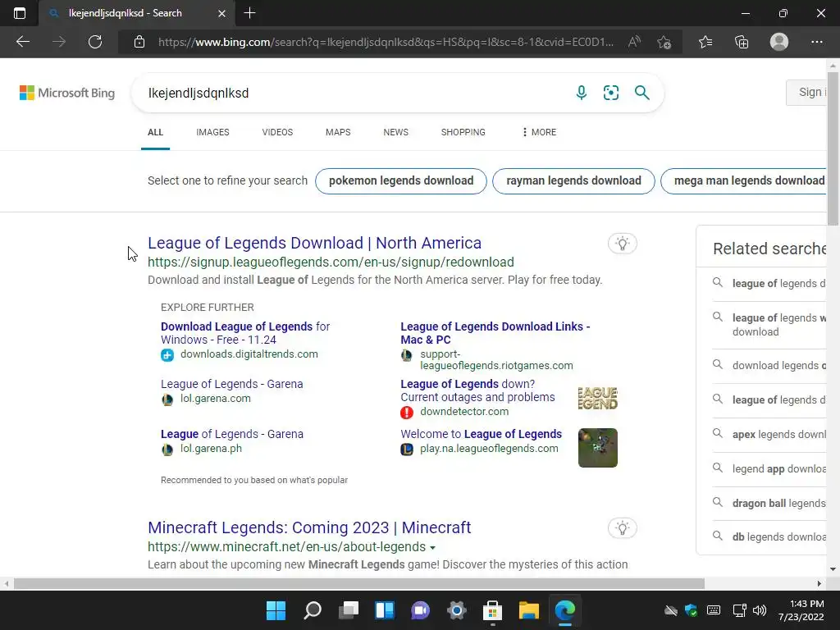The height and width of the screenshot is (630, 840).
Task: Open taskbar Search
Action: click(313, 610)
